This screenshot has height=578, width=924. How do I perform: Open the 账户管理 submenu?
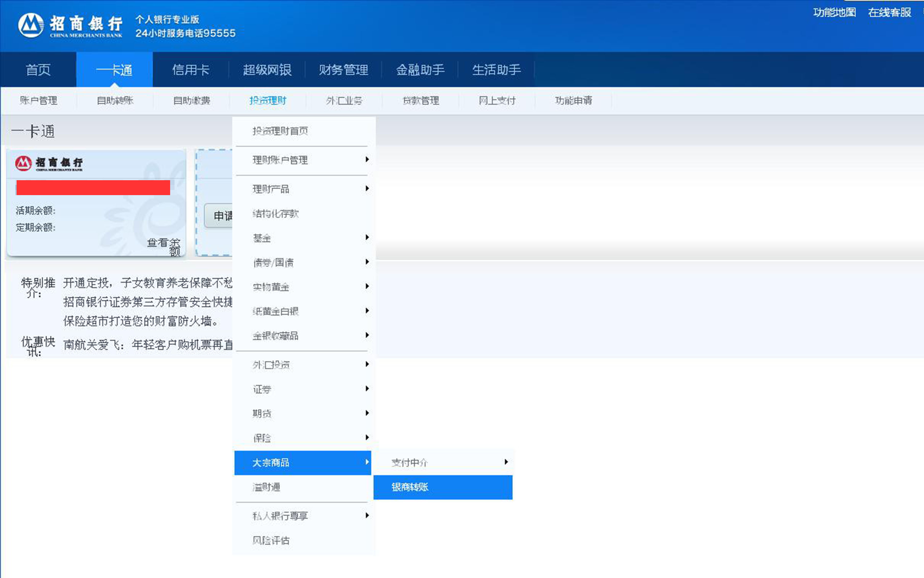[39, 100]
